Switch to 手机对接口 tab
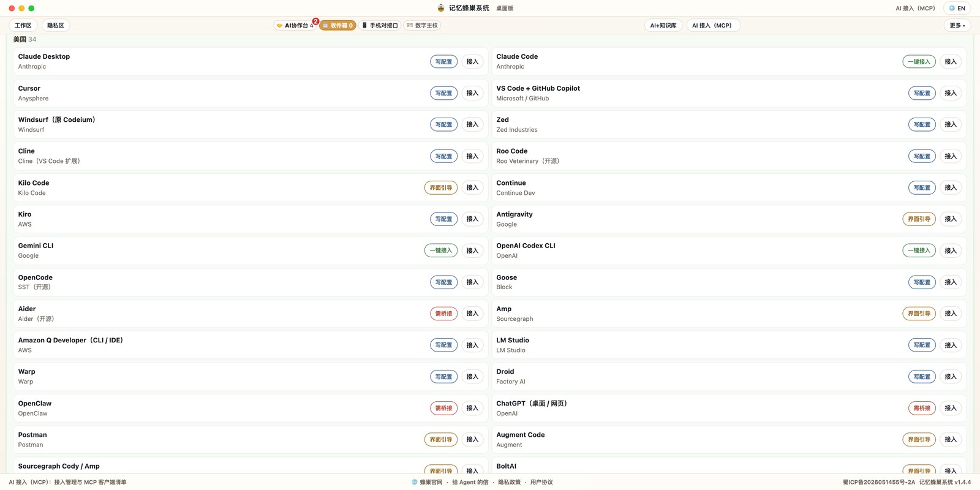The width and height of the screenshot is (980, 490). click(x=380, y=26)
